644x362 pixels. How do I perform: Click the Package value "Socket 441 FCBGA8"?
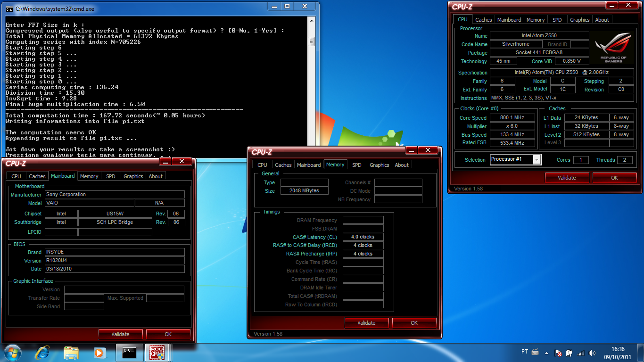pos(539,53)
